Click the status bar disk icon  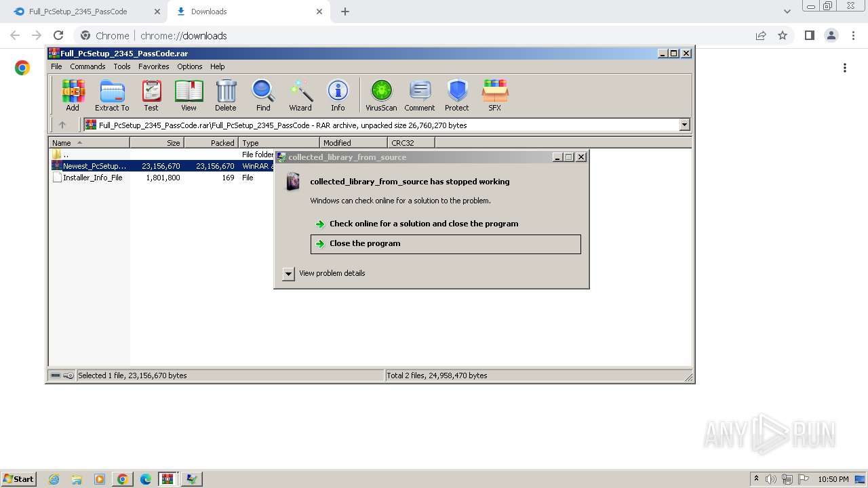56,375
